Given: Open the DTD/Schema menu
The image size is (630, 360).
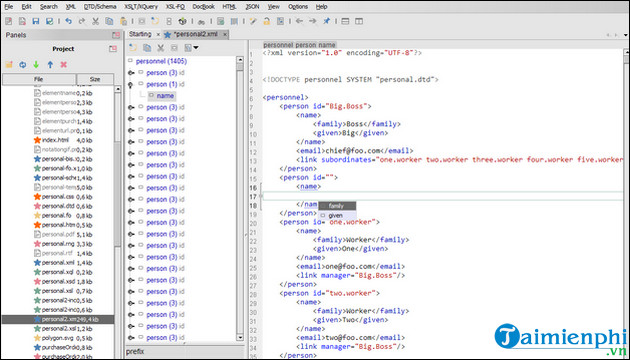Looking at the screenshot, I should pyautogui.click(x=100, y=6).
